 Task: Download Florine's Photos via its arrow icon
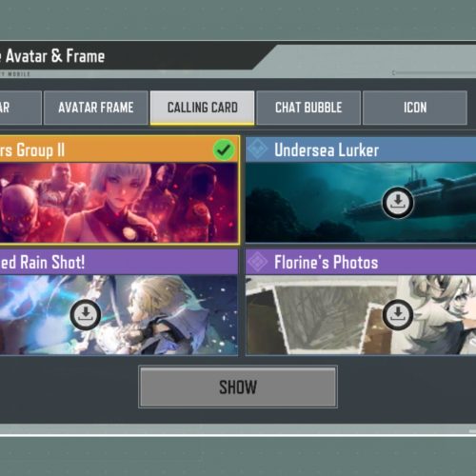(x=398, y=314)
